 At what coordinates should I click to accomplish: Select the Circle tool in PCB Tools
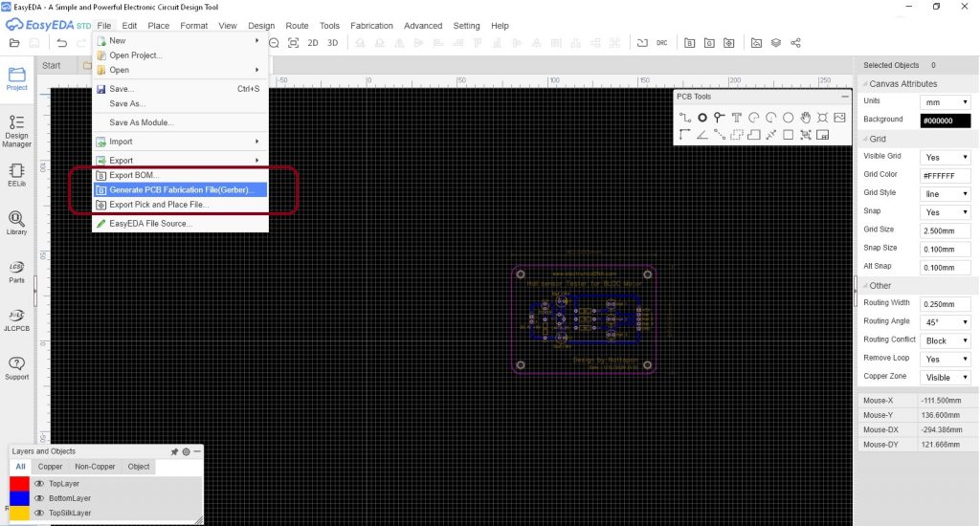789,118
